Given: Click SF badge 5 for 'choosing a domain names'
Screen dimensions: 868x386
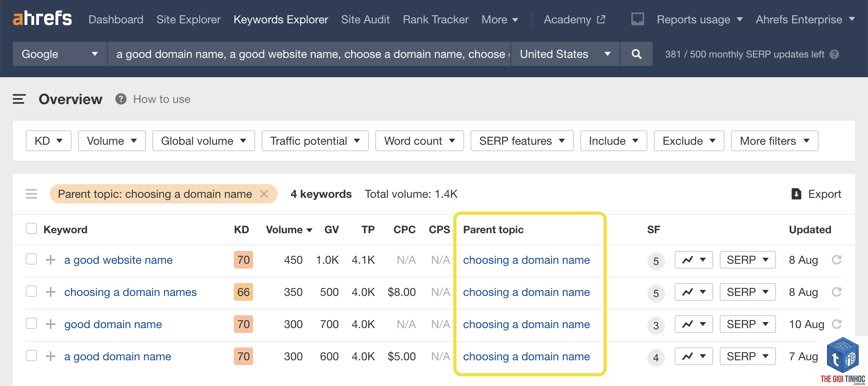Looking at the screenshot, I should (656, 294).
